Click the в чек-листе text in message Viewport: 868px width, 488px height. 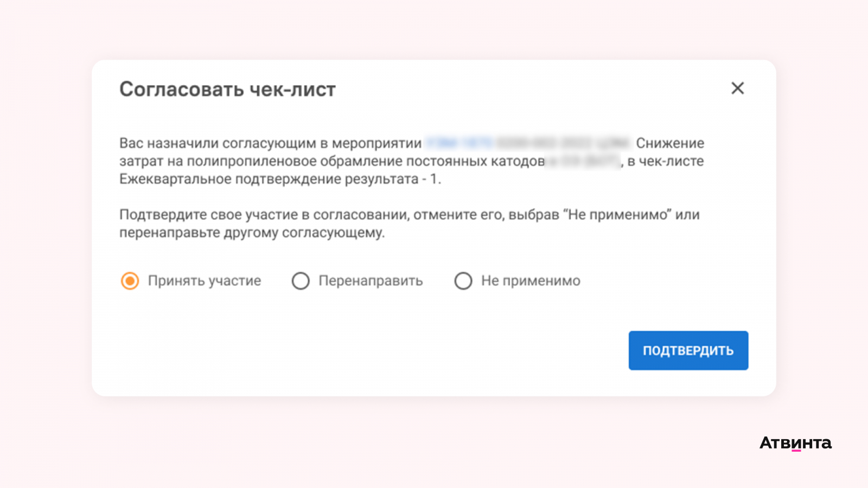666,161
